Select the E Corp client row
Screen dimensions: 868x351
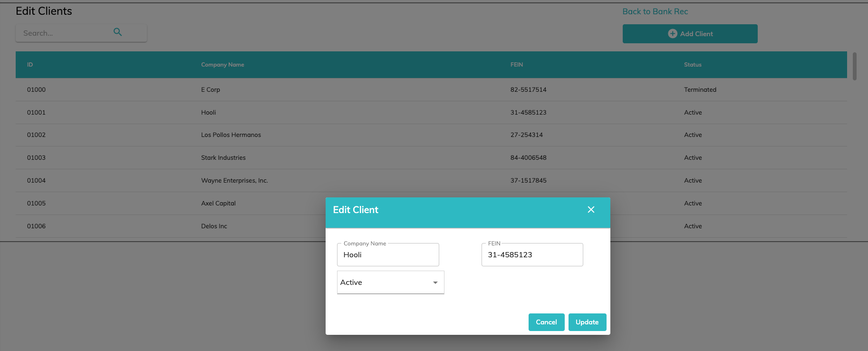point(211,89)
